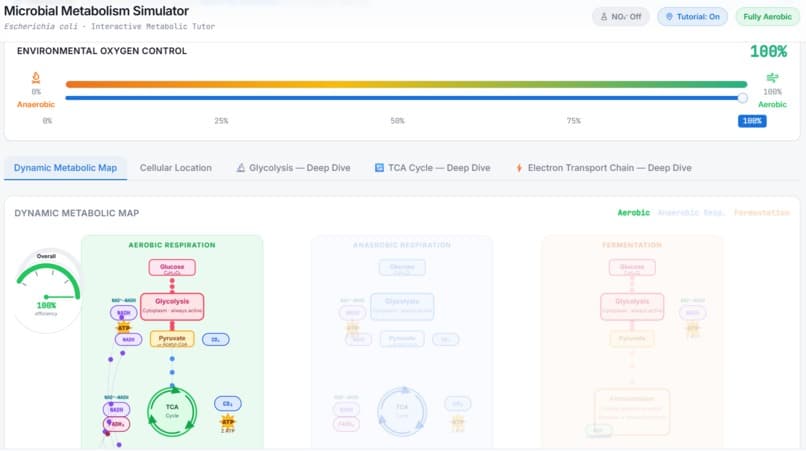
Task: Switch to the Cellular Location tab
Action: (x=176, y=168)
